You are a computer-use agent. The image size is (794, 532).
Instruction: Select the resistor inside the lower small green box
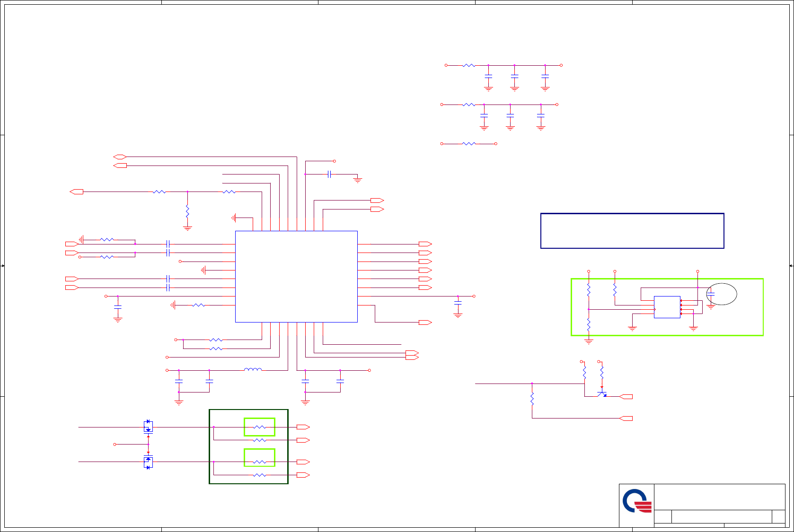pos(259,462)
